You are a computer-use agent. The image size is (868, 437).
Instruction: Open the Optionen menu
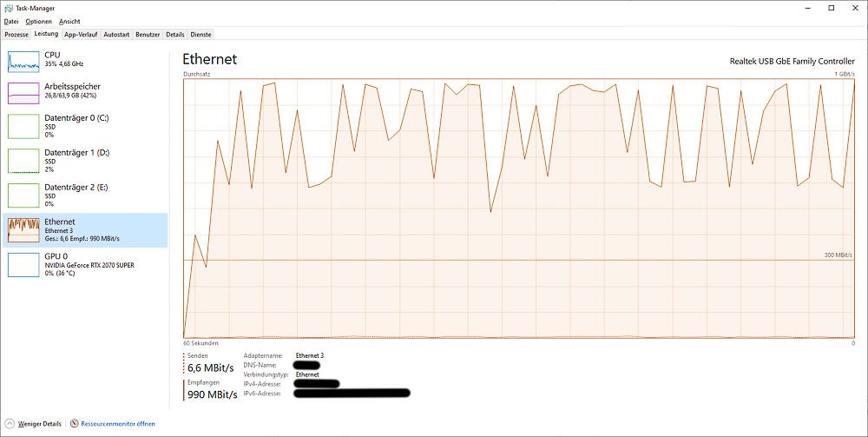point(38,21)
